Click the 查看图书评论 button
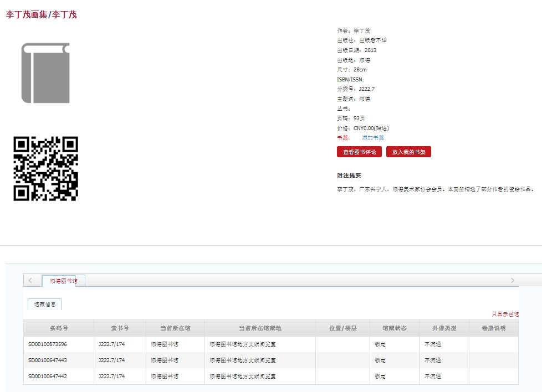This screenshot has height=392, width=542. 359,152
